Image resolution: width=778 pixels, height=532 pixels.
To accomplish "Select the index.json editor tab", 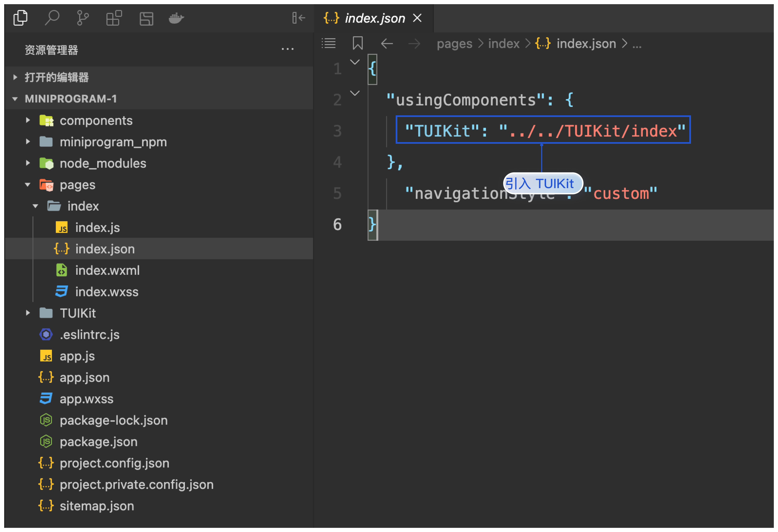I will (374, 18).
